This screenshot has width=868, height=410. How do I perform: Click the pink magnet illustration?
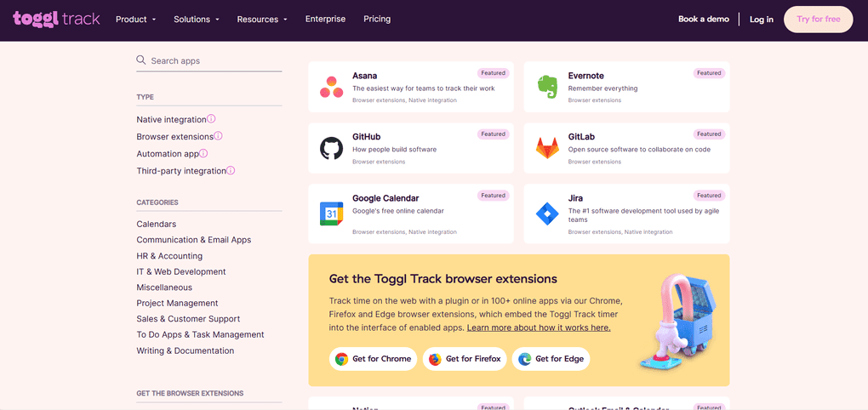click(677, 322)
